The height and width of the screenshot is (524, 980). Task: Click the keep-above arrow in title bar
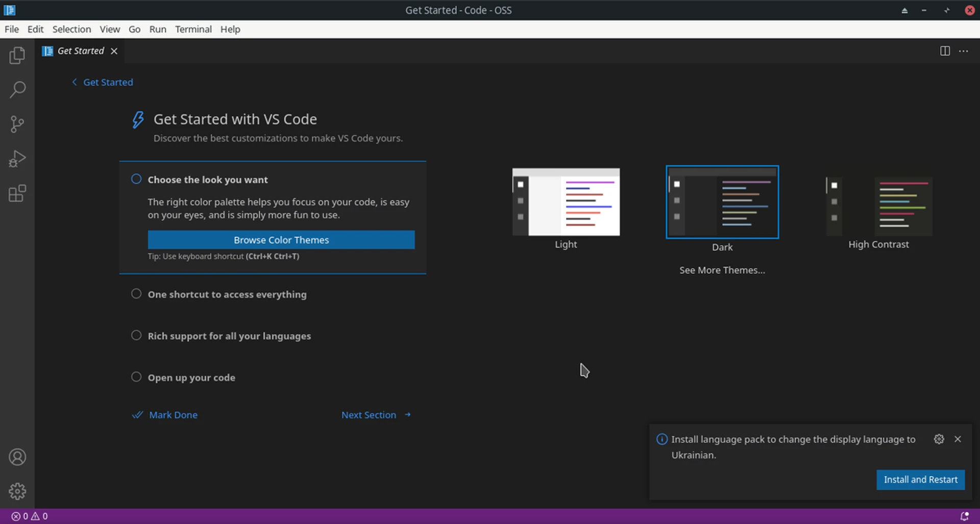coord(904,10)
